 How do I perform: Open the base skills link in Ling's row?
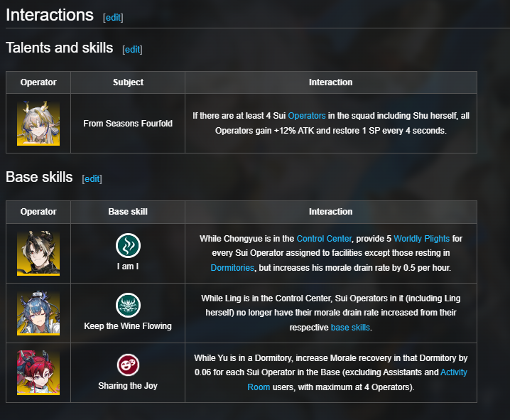pyautogui.click(x=350, y=328)
